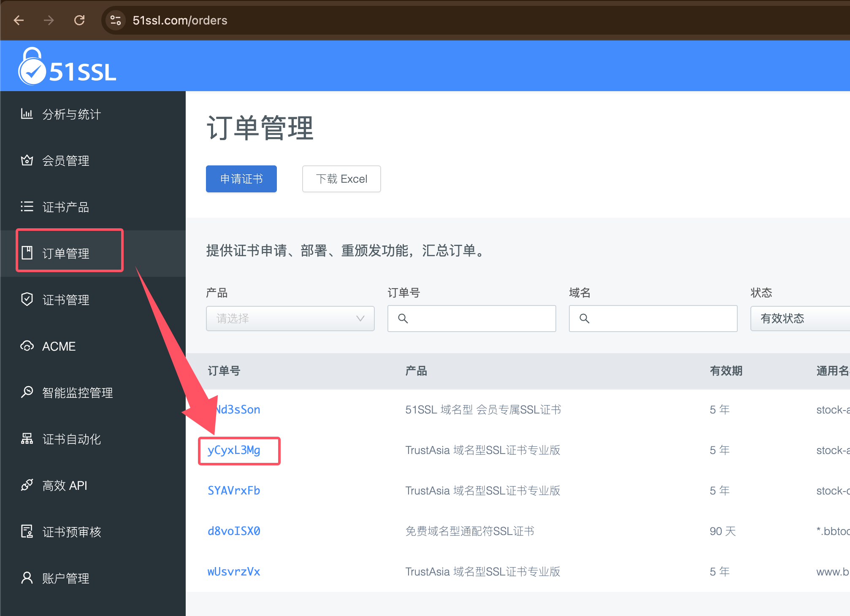Open order link d8voISX0
The width and height of the screenshot is (850, 616).
tap(234, 531)
